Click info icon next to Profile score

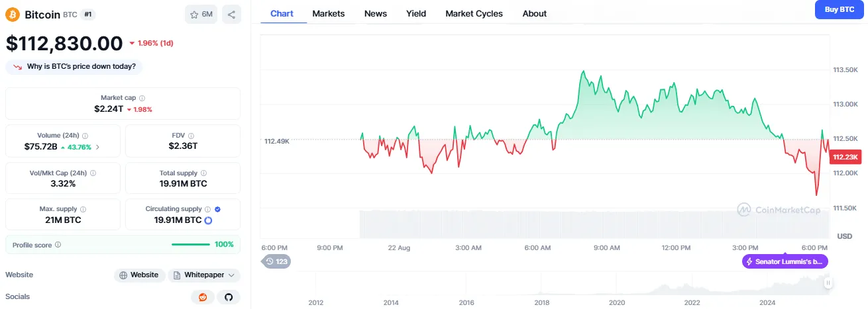coord(58,245)
